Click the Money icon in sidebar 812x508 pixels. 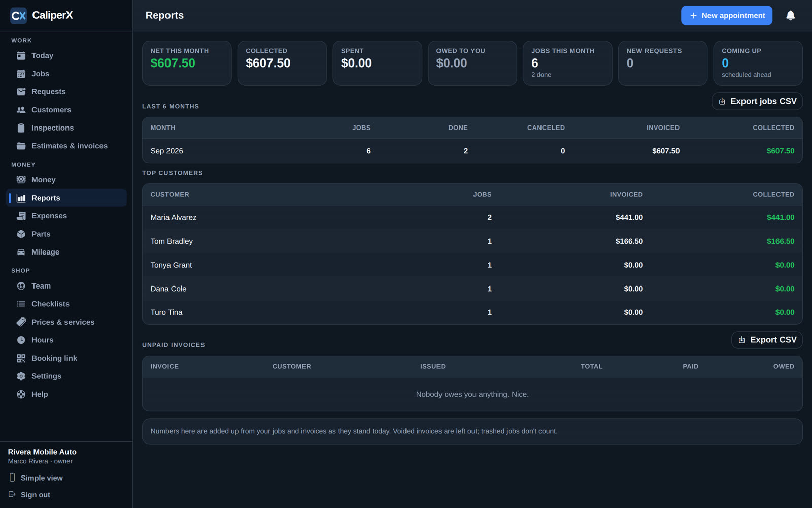point(21,180)
